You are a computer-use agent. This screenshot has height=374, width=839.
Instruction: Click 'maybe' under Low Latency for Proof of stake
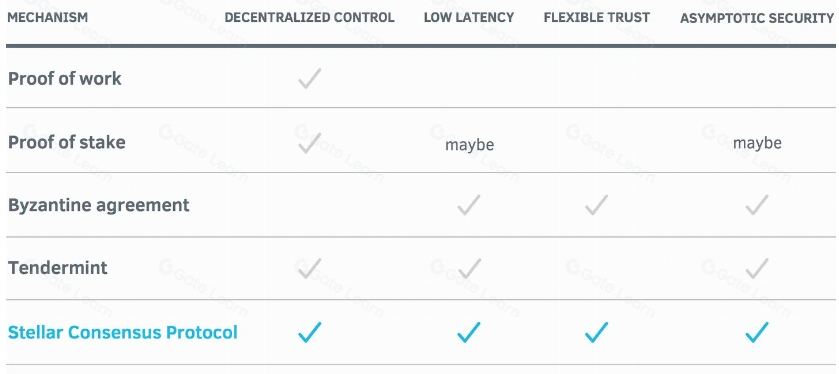(469, 144)
